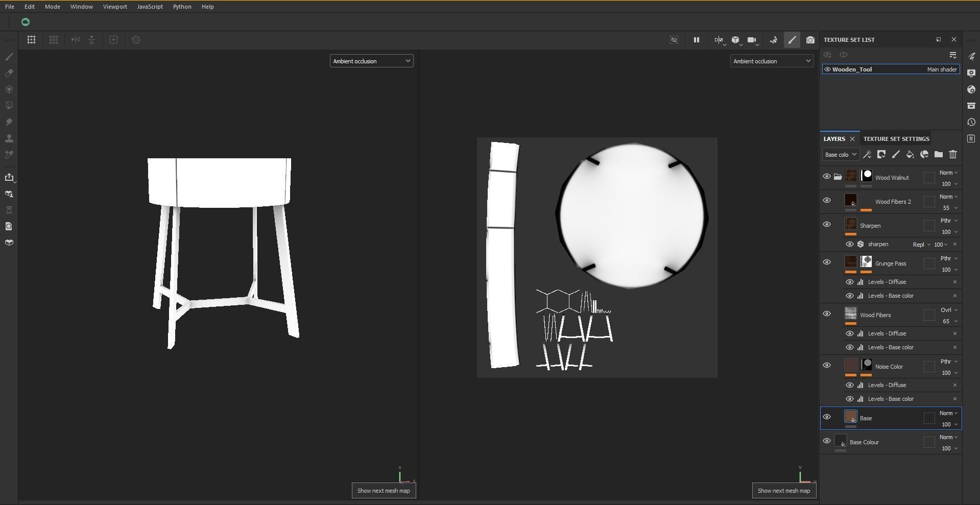
Task: Toggle visibility of sharpen filter effect
Action: point(850,244)
